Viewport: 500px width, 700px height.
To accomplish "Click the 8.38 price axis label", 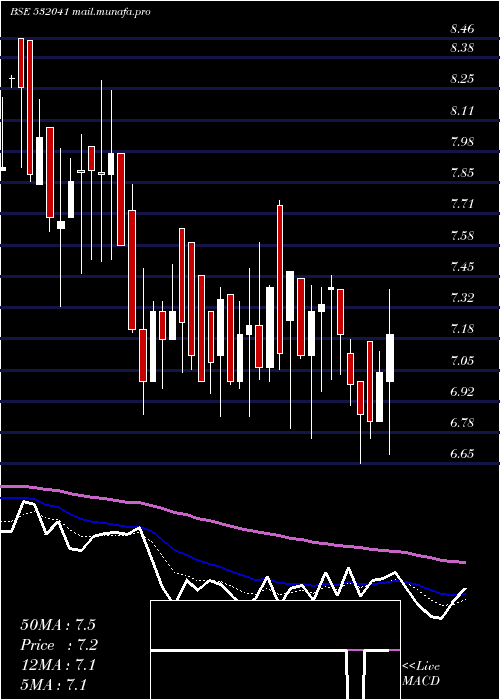I will pyautogui.click(x=462, y=48).
